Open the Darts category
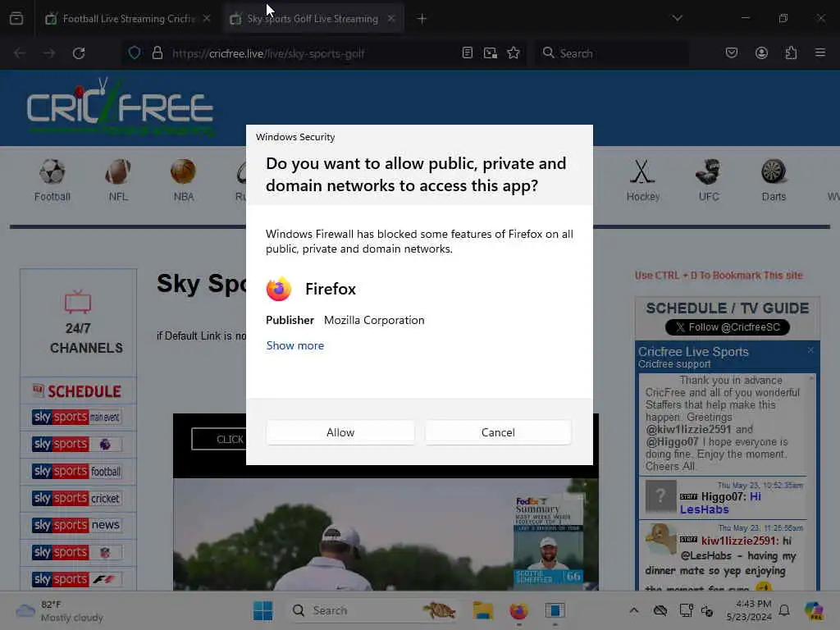Screen dimensions: 840x630 (774, 180)
